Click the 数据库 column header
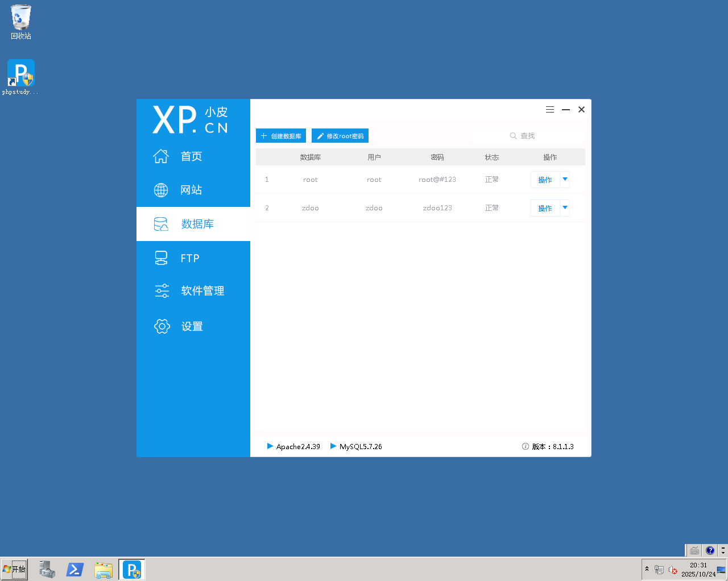The width and height of the screenshot is (728, 581). point(311,157)
